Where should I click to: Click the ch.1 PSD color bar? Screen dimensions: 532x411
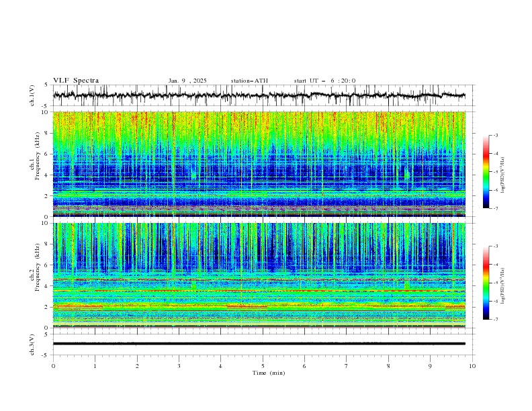[x=486, y=172]
